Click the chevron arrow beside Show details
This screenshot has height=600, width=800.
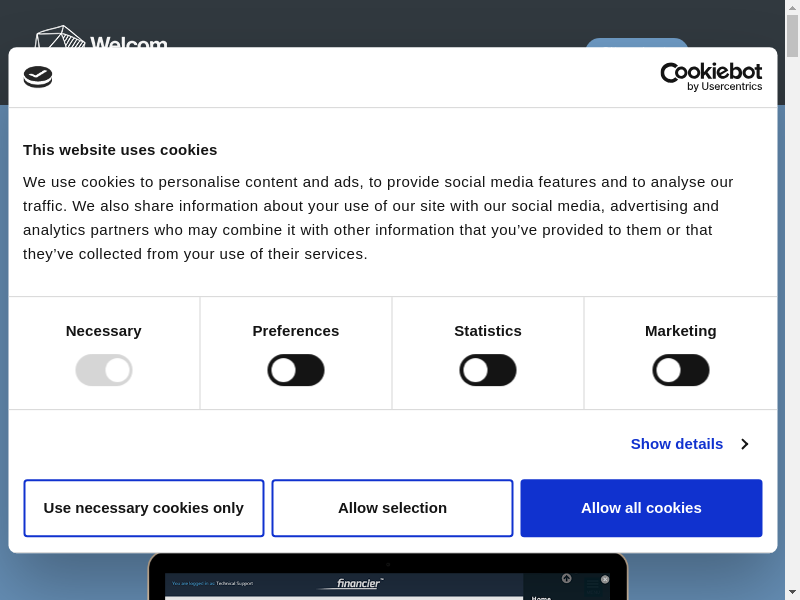[x=744, y=444]
